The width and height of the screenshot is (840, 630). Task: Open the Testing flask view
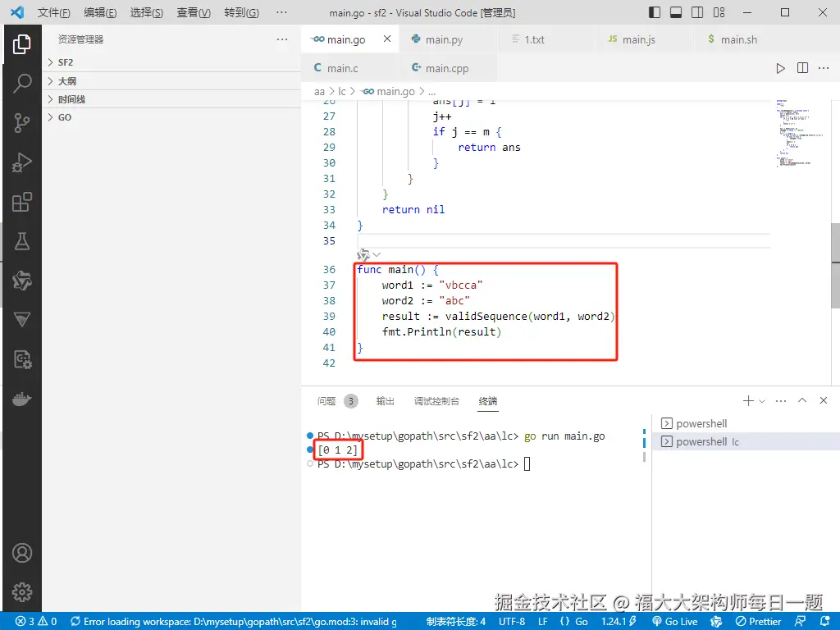22,241
